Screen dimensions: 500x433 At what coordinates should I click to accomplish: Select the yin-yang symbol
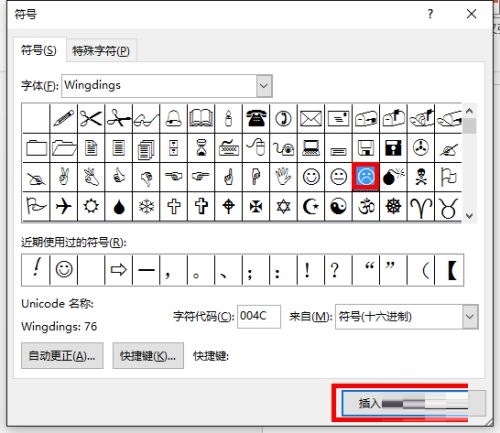338,206
